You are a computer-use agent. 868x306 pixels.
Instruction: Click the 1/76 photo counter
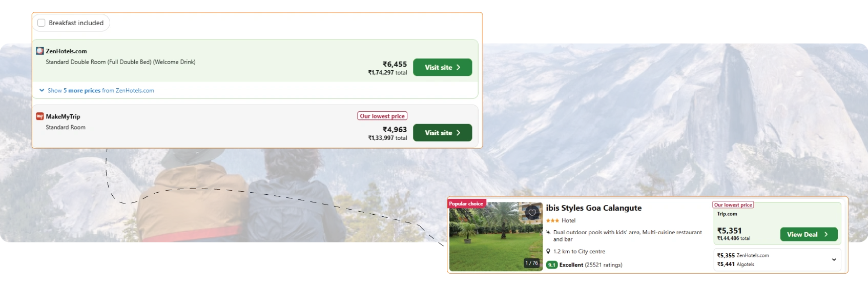coord(531,263)
